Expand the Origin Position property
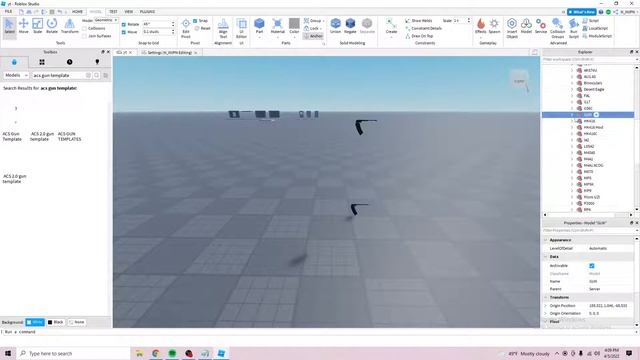The image size is (640, 360). click(x=546, y=306)
